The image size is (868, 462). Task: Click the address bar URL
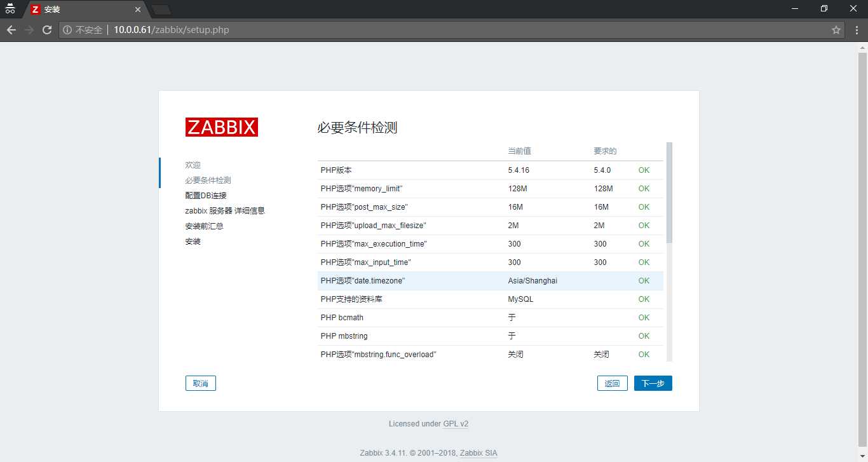(x=172, y=30)
